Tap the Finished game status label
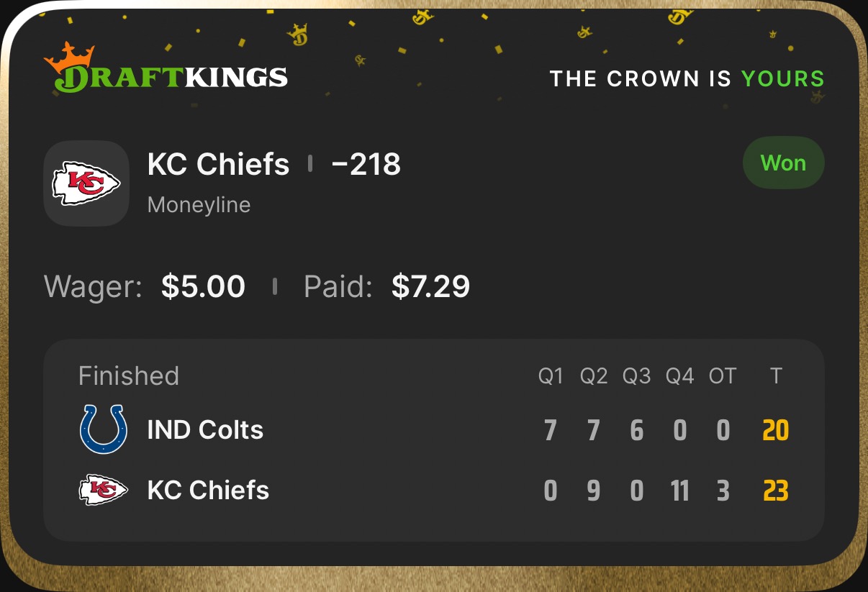The height and width of the screenshot is (592, 868). click(128, 375)
